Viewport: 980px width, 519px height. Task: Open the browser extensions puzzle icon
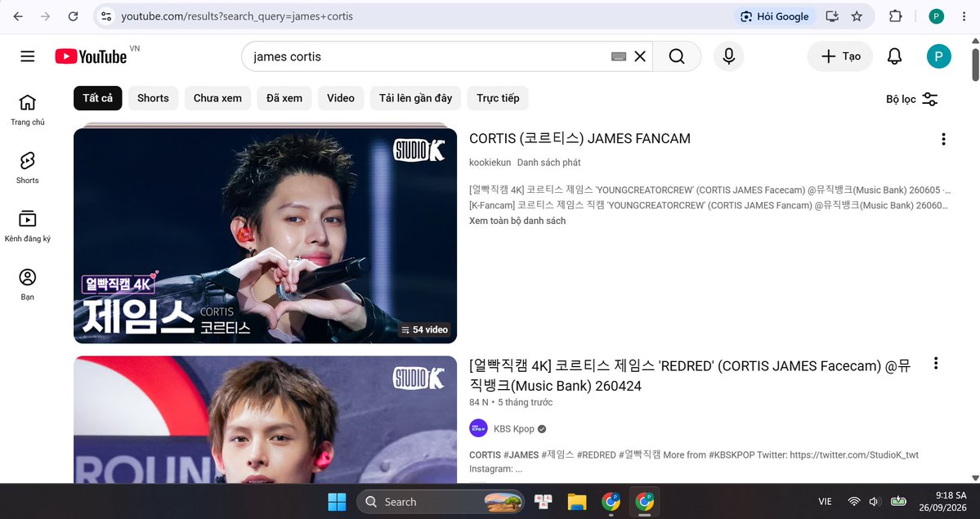896,16
